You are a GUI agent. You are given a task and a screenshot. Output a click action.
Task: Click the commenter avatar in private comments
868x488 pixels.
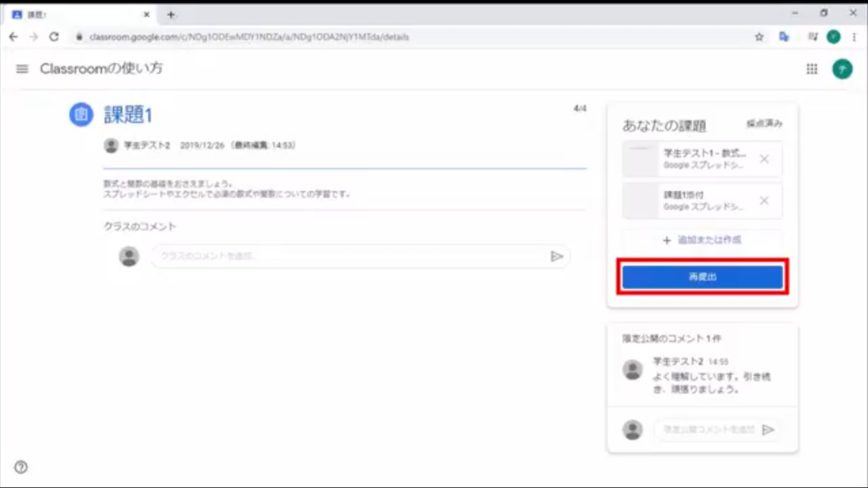pyautogui.click(x=632, y=369)
